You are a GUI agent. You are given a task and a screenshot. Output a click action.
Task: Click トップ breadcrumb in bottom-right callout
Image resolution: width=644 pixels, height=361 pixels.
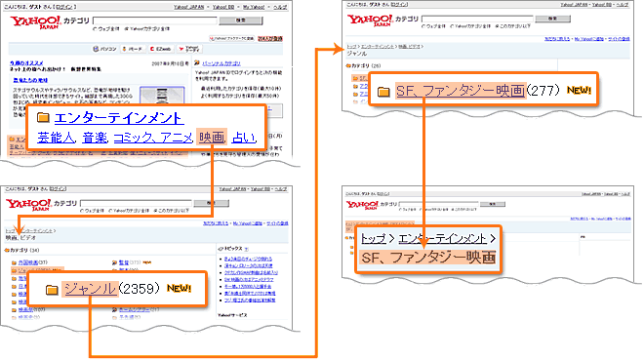374,238
